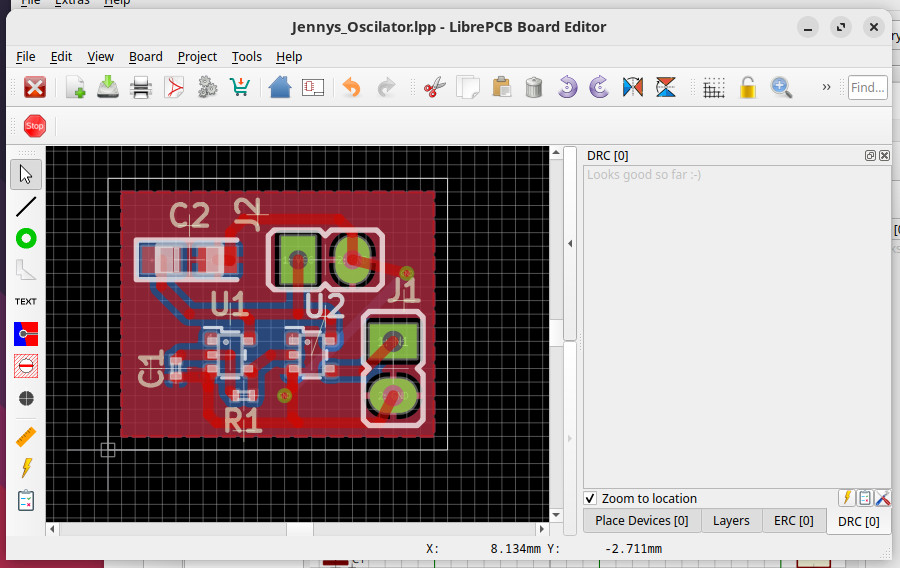Viewport: 900px width, 568px height.
Task: Click the red Stop abort button
Action: [35, 126]
